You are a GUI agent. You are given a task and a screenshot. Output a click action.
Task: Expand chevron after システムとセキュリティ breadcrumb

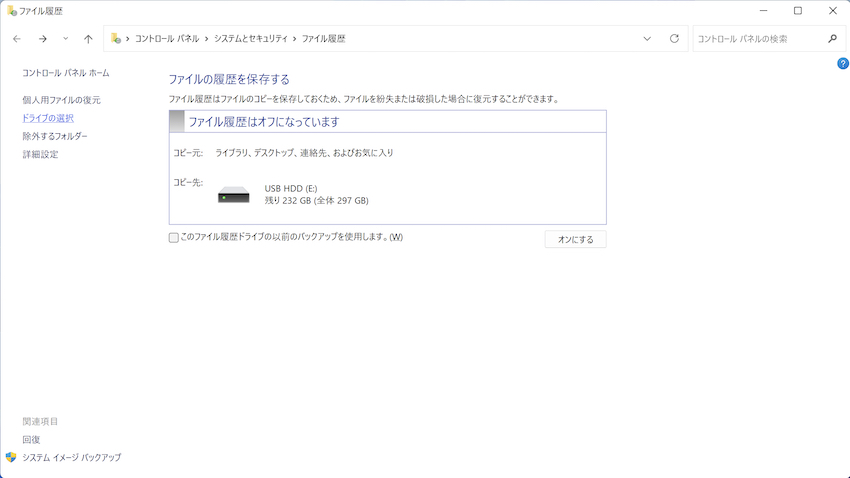295,39
